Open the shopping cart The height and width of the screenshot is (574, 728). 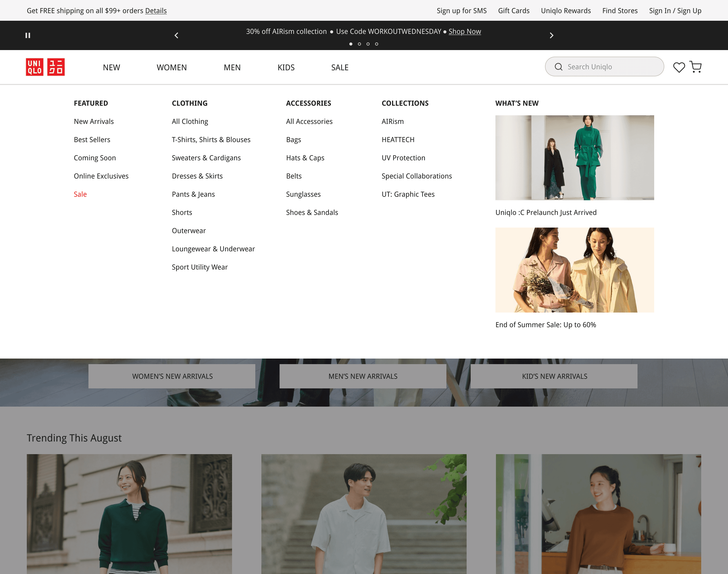[x=695, y=67]
